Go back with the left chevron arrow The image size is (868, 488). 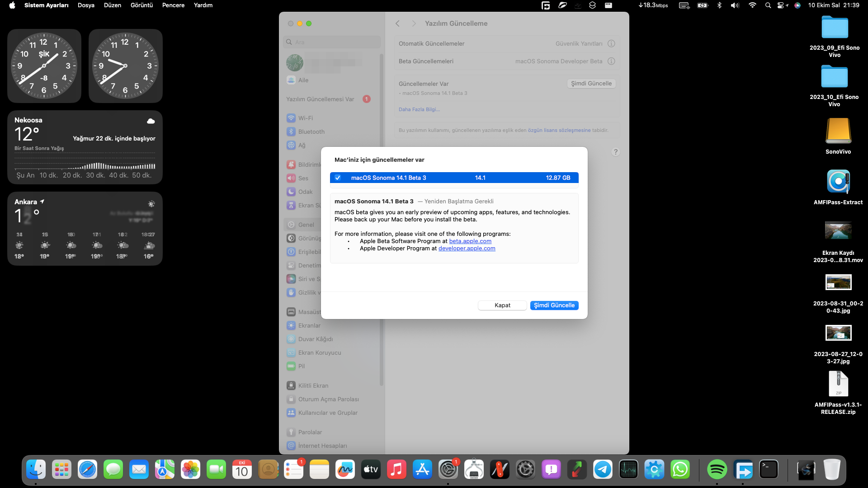tap(397, 23)
